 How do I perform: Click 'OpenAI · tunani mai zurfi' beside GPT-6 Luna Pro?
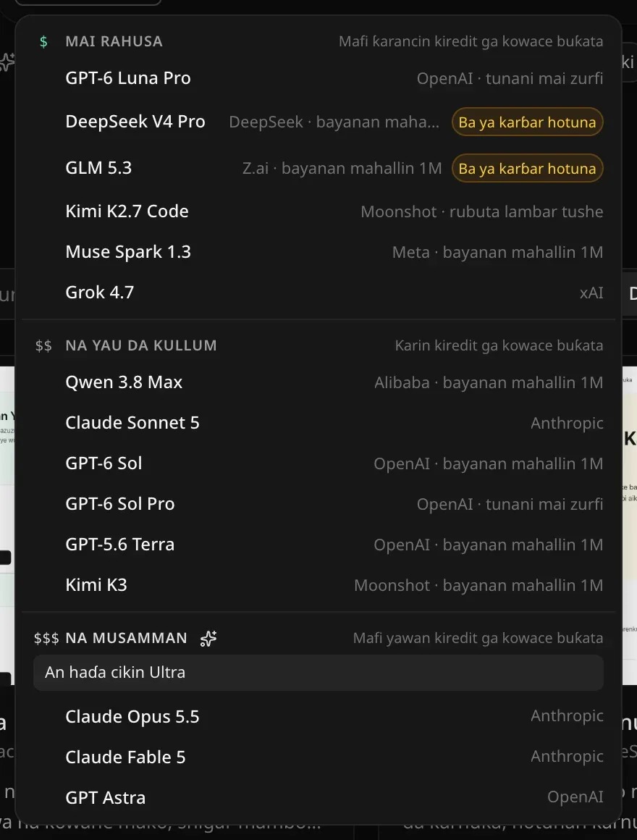[x=510, y=79]
